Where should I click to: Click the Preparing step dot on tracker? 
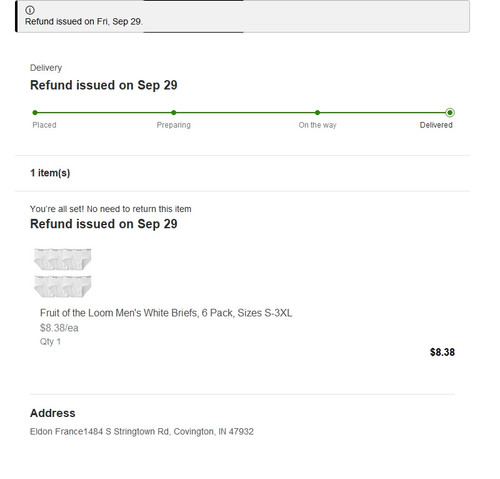(174, 113)
